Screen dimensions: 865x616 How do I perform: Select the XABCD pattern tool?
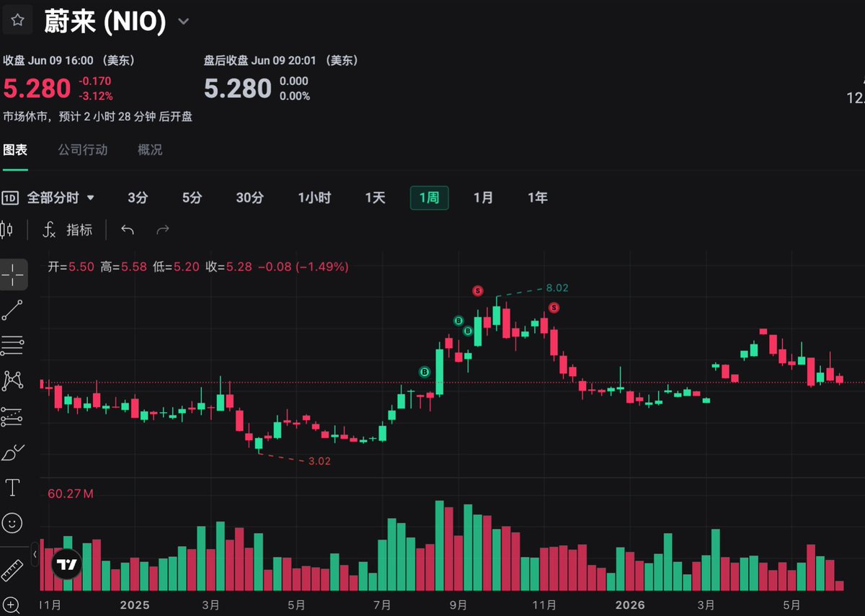tap(13, 380)
